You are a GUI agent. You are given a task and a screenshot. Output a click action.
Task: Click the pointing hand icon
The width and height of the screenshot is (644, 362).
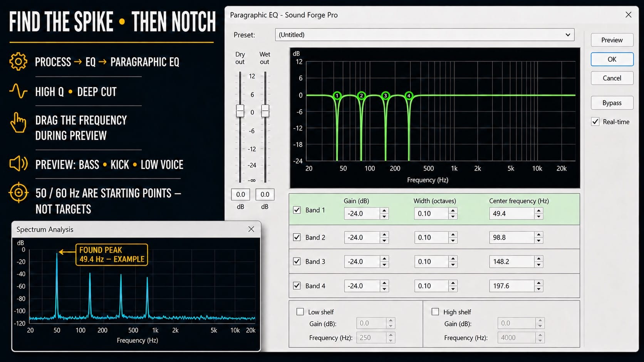tap(18, 122)
